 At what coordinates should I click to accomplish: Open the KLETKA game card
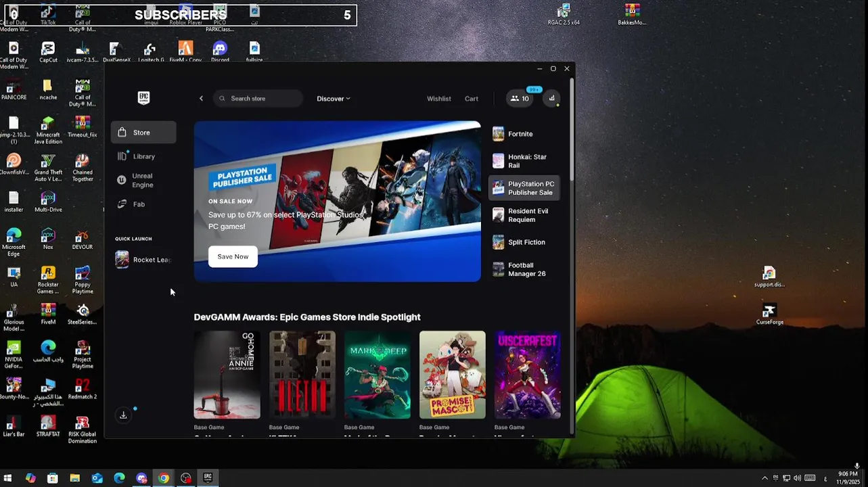tap(302, 375)
